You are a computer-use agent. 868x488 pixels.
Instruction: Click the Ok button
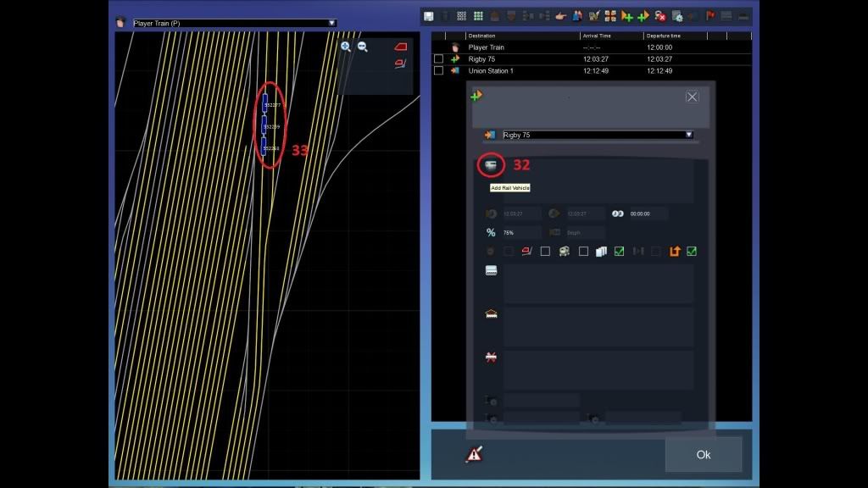[703, 454]
